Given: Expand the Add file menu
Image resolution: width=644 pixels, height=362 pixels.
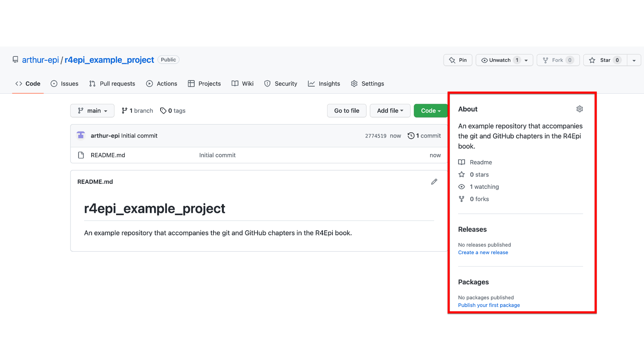Looking at the screenshot, I should [x=390, y=111].
